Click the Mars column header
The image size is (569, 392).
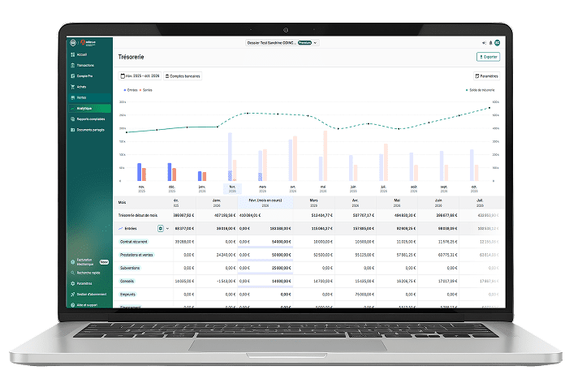[x=314, y=203]
